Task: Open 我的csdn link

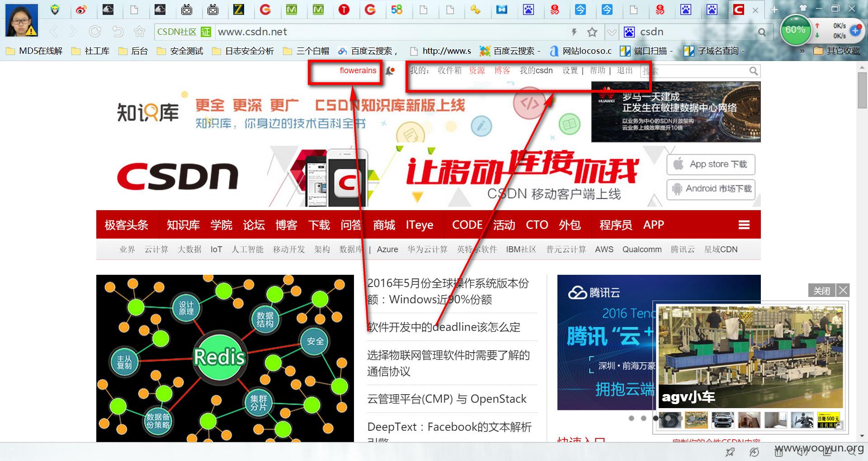Action: coord(536,71)
